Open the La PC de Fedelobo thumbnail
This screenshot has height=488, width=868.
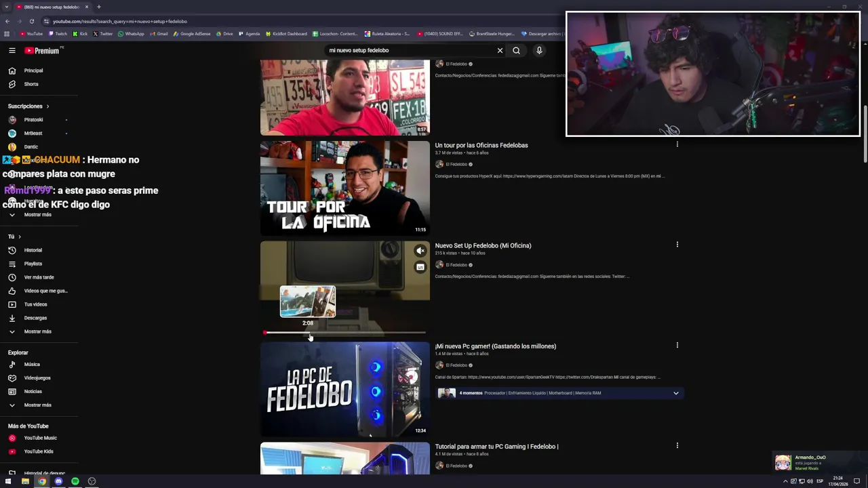pyautogui.click(x=345, y=389)
